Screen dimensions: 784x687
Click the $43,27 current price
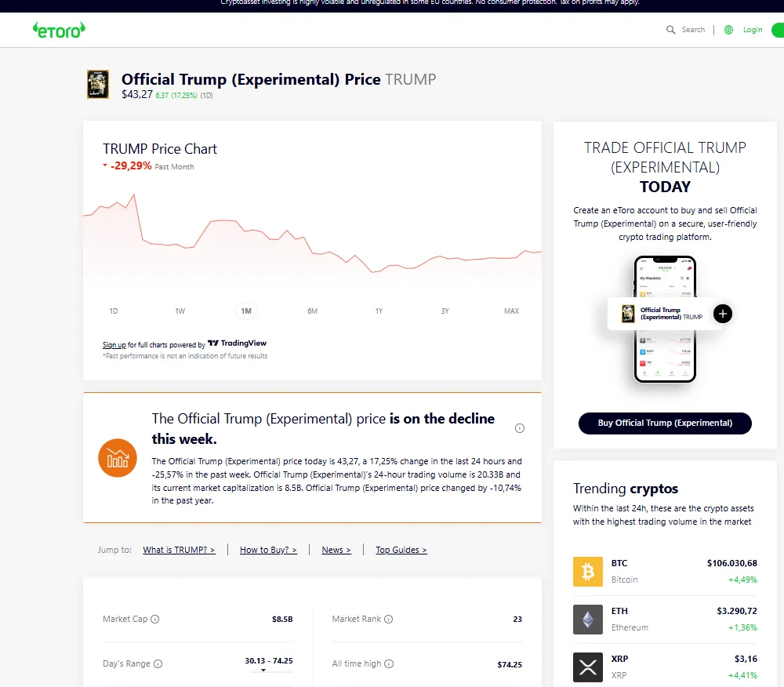click(137, 94)
